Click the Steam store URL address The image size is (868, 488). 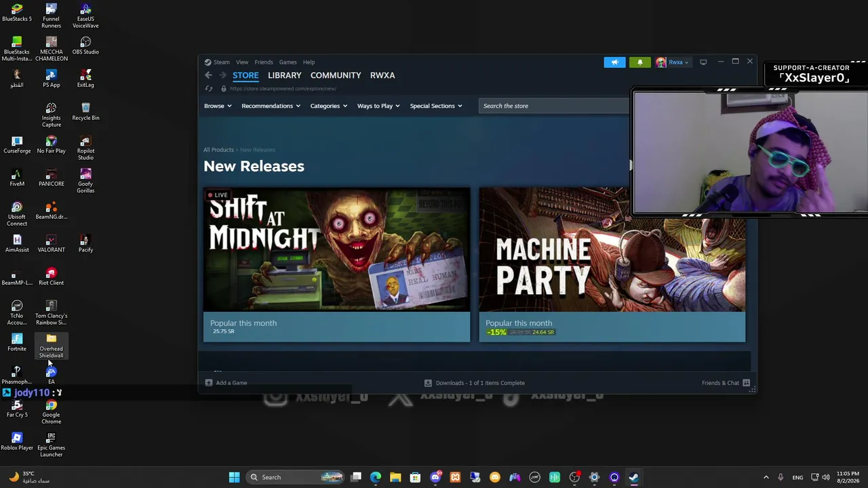[283, 89]
